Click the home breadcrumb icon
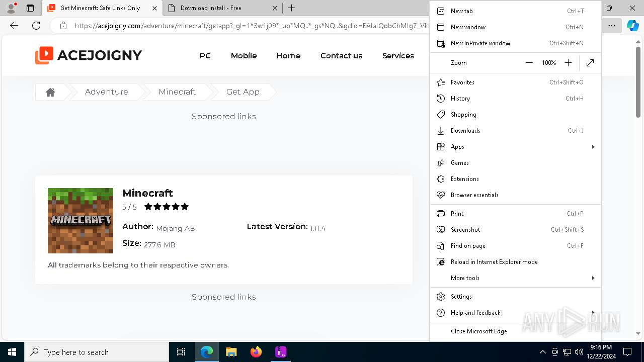This screenshot has width=644, height=362. (x=50, y=92)
